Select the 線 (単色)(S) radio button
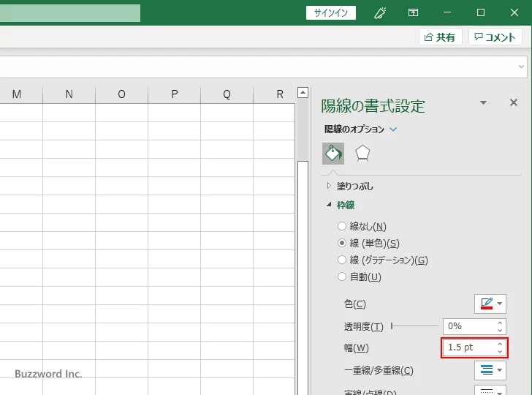 342,243
